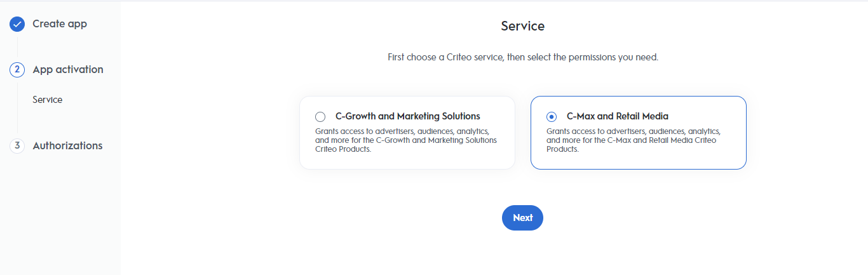Click the completed checkmark icon for Create app
Image resolution: width=868 pixels, height=275 pixels.
click(17, 24)
